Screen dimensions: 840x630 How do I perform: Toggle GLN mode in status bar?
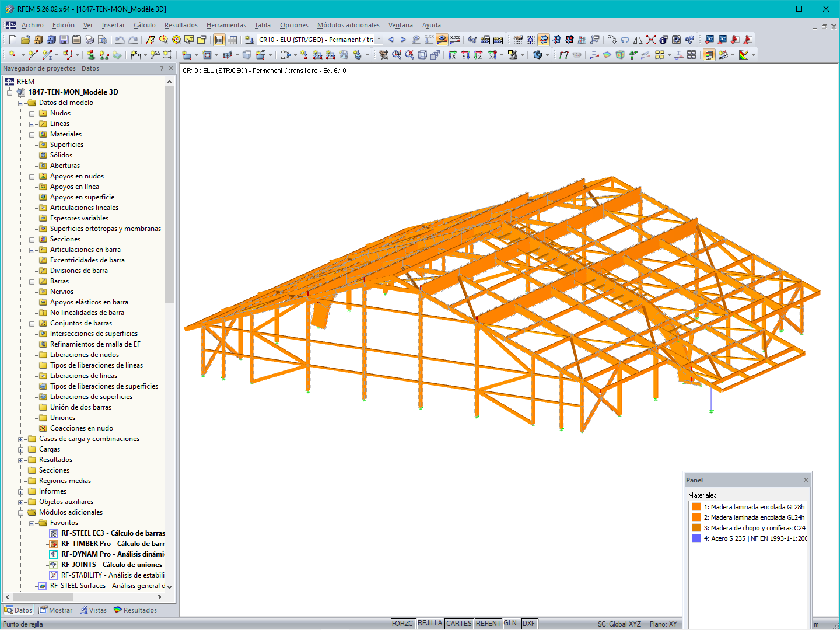[x=510, y=623]
